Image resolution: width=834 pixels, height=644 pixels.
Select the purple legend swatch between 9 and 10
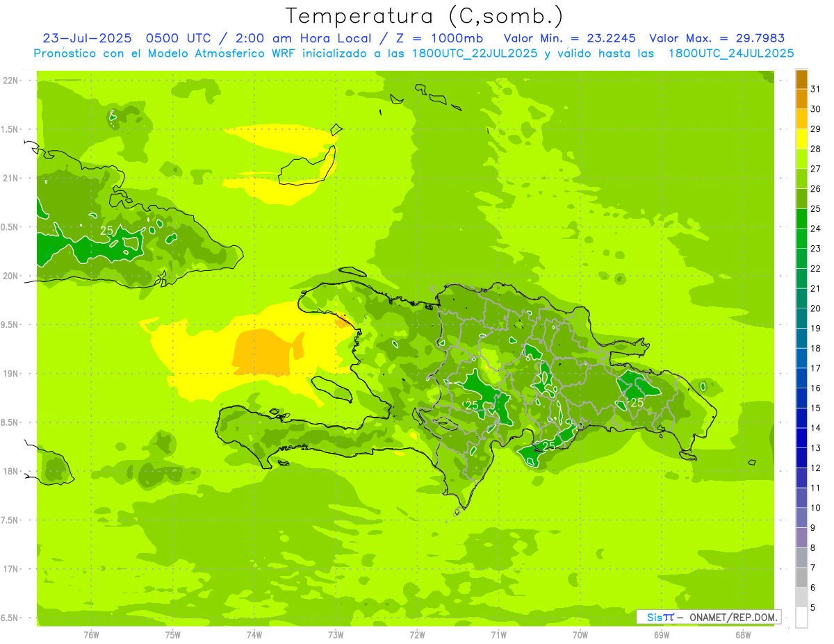[801, 518]
